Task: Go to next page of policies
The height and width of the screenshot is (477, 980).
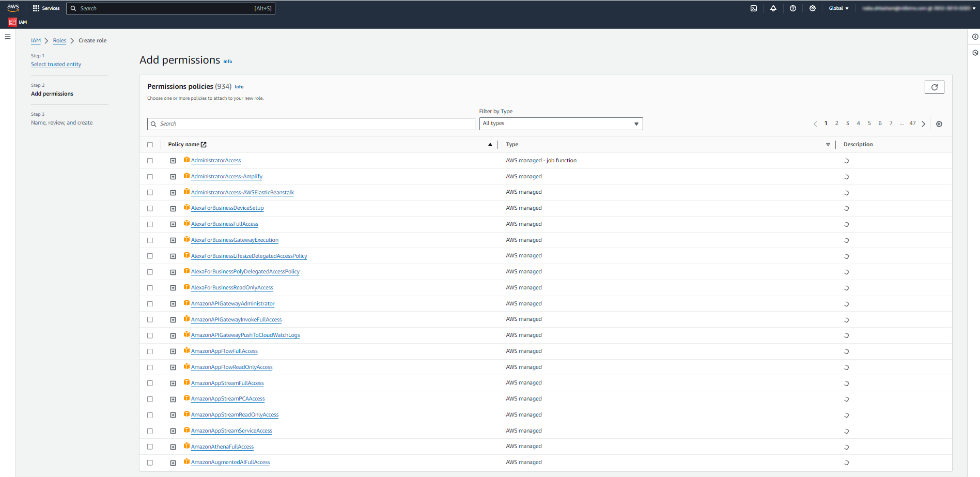Action: (x=924, y=124)
